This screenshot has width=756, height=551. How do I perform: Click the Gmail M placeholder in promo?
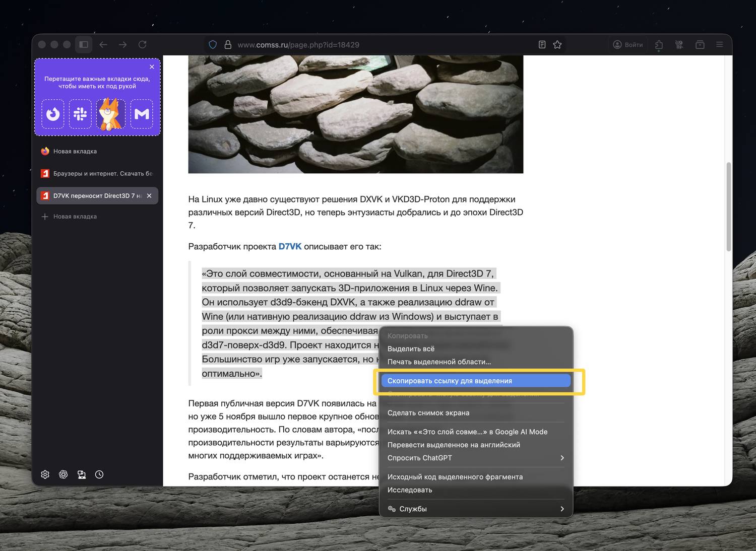142,114
